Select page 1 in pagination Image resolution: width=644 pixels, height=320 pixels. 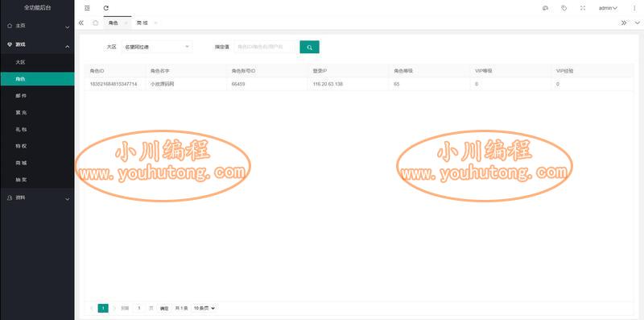103,308
